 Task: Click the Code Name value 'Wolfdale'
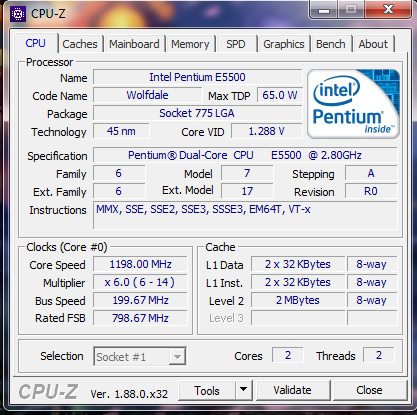click(147, 95)
